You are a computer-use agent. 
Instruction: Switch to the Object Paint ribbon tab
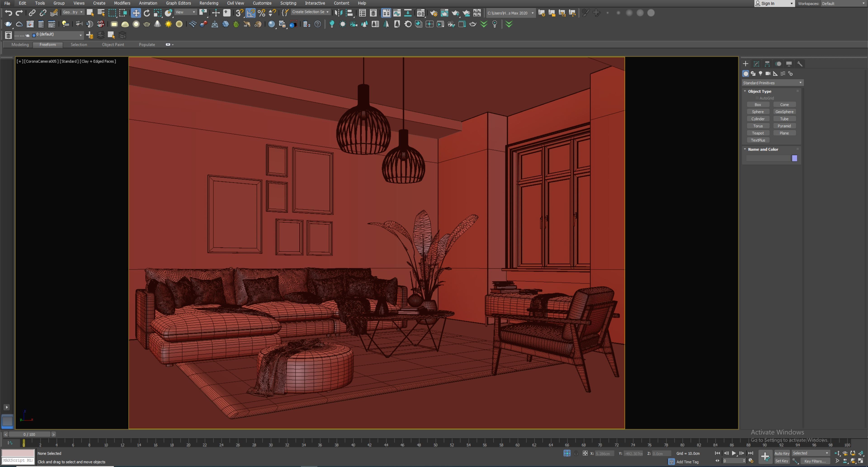coord(113,45)
